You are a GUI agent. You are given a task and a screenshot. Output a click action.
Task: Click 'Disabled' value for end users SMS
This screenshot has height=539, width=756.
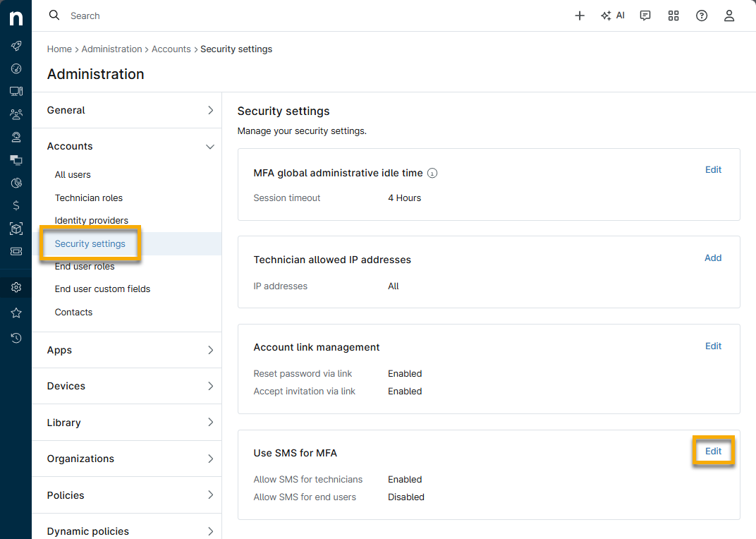406,497
